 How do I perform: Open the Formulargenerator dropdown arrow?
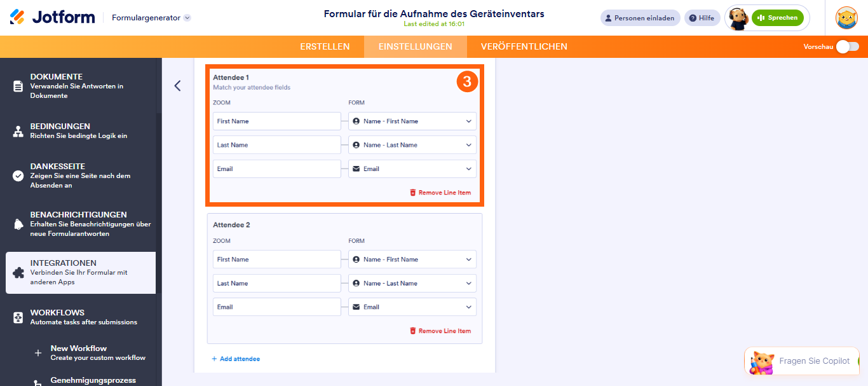(x=187, y=18)
